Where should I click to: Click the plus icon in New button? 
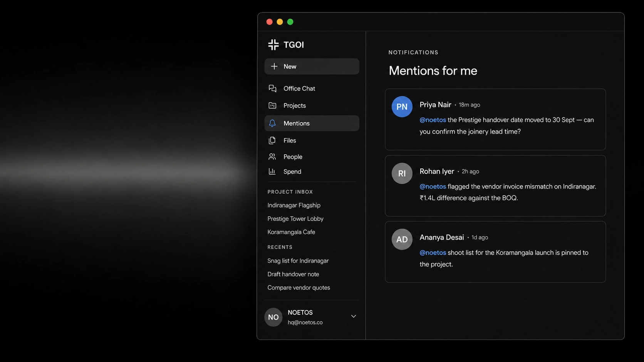click(x=274, y=66)
